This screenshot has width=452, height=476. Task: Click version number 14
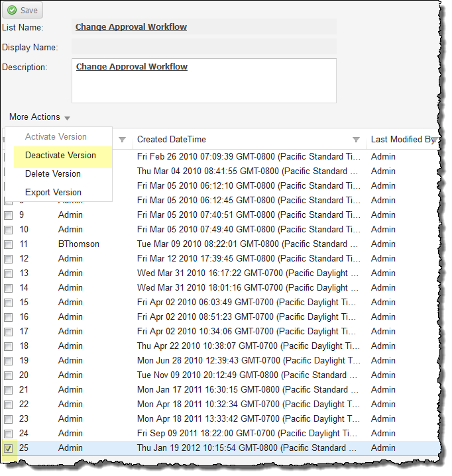(x=24, y=288)
